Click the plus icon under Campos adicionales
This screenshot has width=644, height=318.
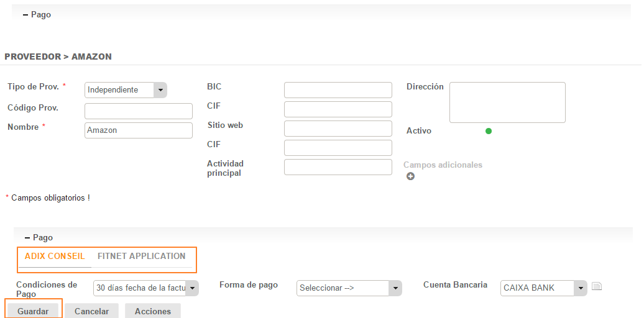point(410,176)
